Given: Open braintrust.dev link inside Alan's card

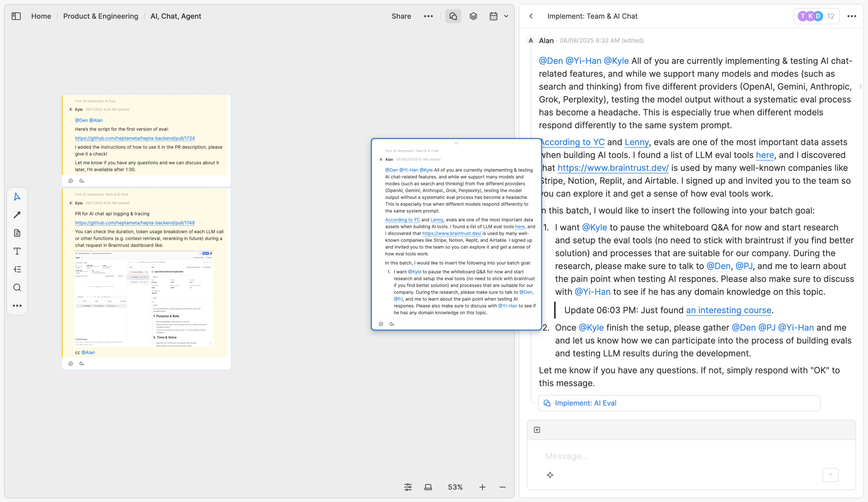Looking at the screenshot, I should (452, 233).
